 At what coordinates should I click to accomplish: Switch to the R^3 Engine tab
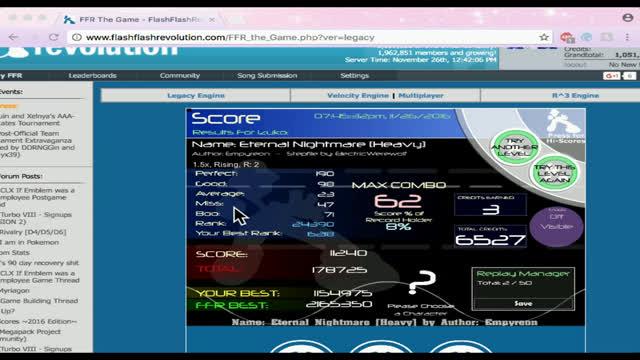(576, 96)
